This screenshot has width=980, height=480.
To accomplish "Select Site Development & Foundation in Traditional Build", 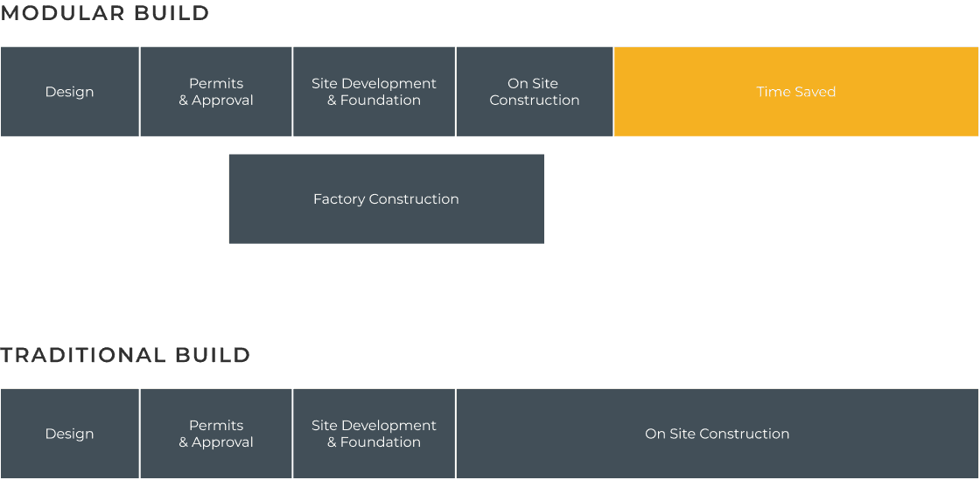I will point(374,434).
